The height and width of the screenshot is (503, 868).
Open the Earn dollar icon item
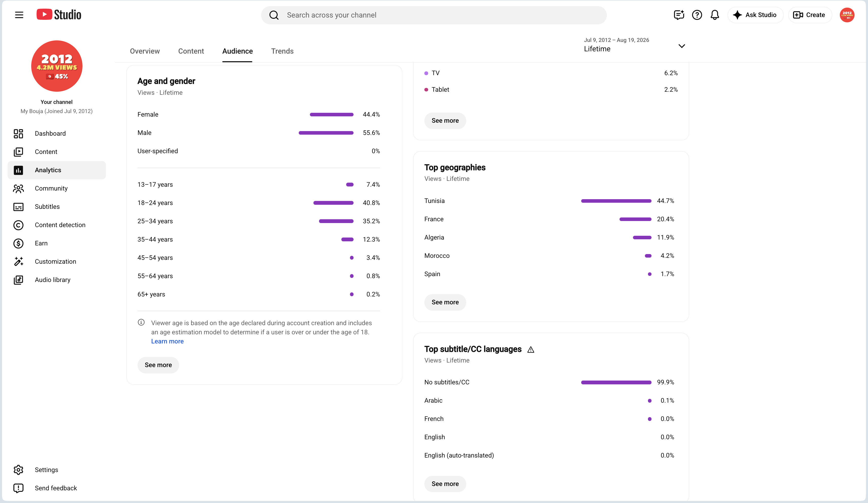point(18,243)
